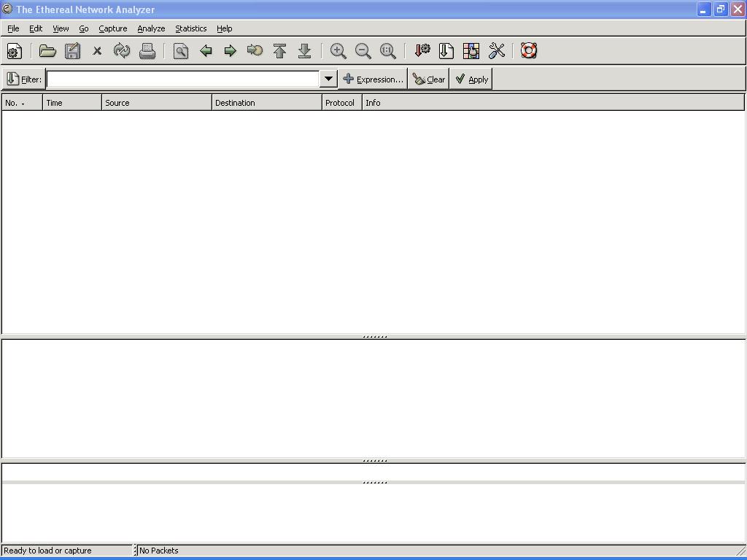The height and width of the screenshot is (560, 747).
Task: Open the Capture menu
Action: pos(112,28)
